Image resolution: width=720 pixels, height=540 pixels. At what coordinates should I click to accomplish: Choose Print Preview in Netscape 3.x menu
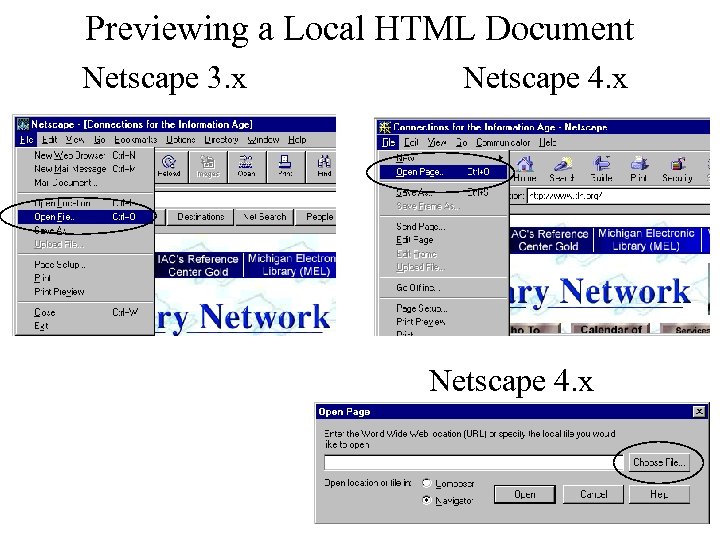85,292
